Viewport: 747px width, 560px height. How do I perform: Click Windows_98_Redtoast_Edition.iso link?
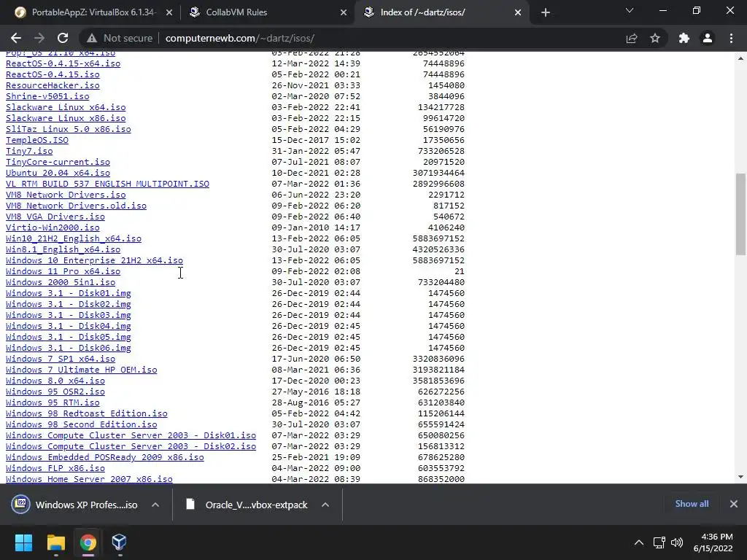[87, 414]
